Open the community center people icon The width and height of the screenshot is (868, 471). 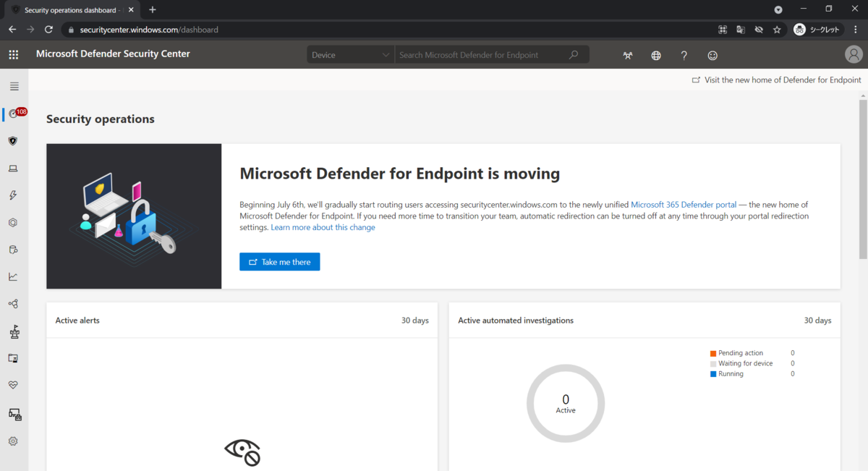point(628,56)
